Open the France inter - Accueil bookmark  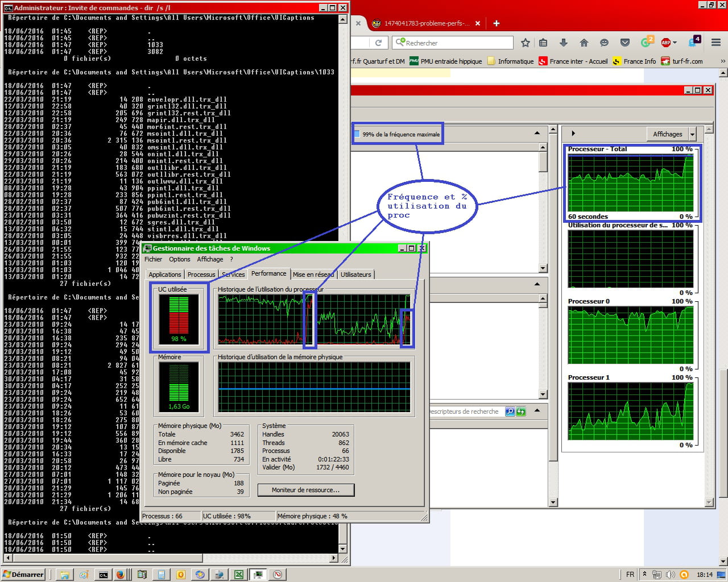tap(573, 61)
